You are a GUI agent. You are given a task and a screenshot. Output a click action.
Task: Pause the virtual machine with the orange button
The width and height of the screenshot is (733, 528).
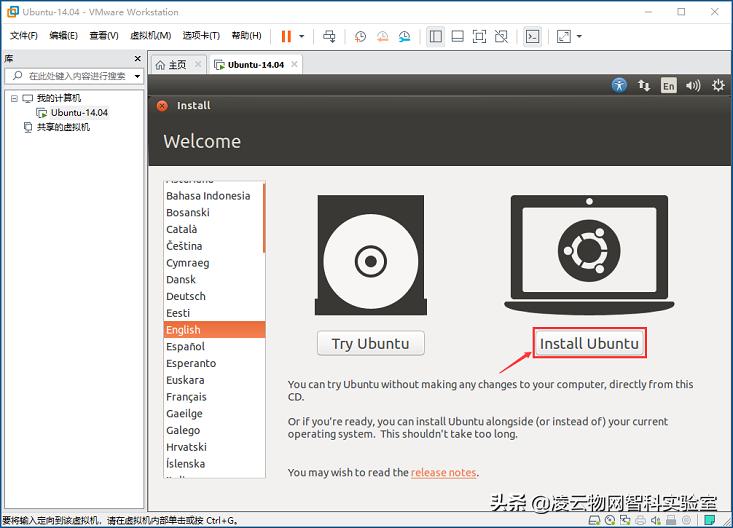[286, 36]
